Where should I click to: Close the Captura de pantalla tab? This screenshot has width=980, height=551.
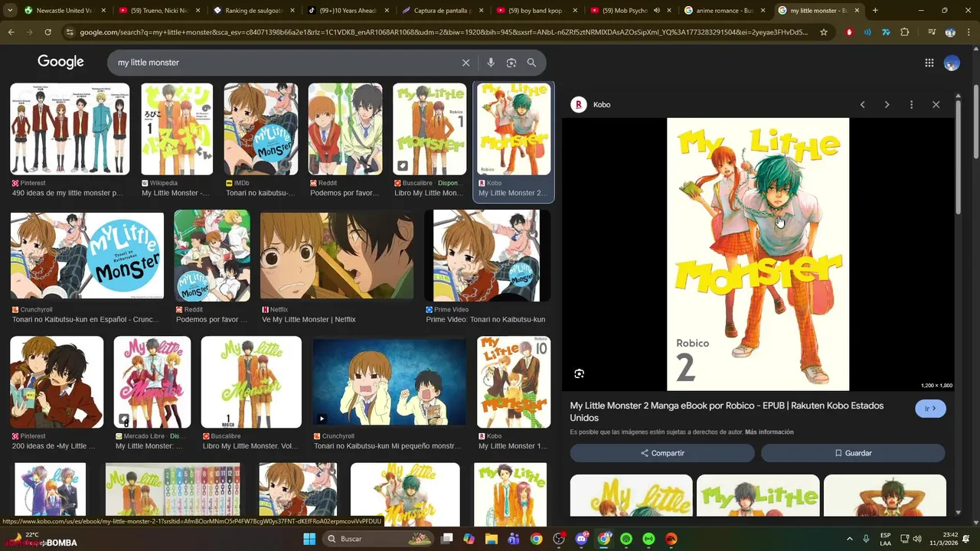(x=481, y=11)
